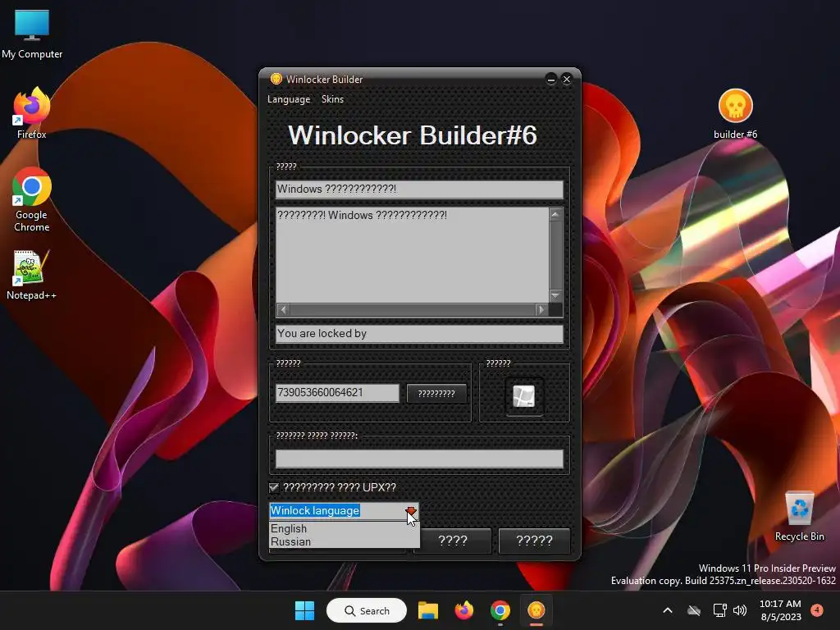Launch Firefox from the taskbar
840x630 pixels.
pos(464,610)
